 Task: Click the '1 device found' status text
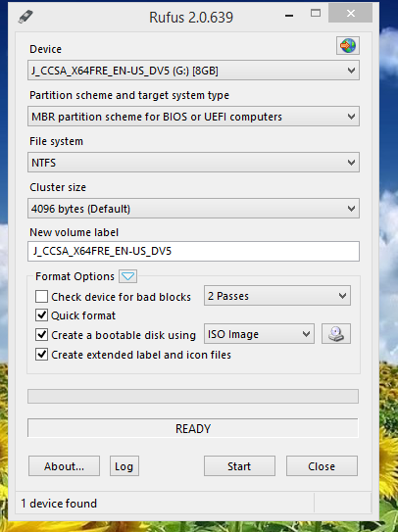pos(59,504)
